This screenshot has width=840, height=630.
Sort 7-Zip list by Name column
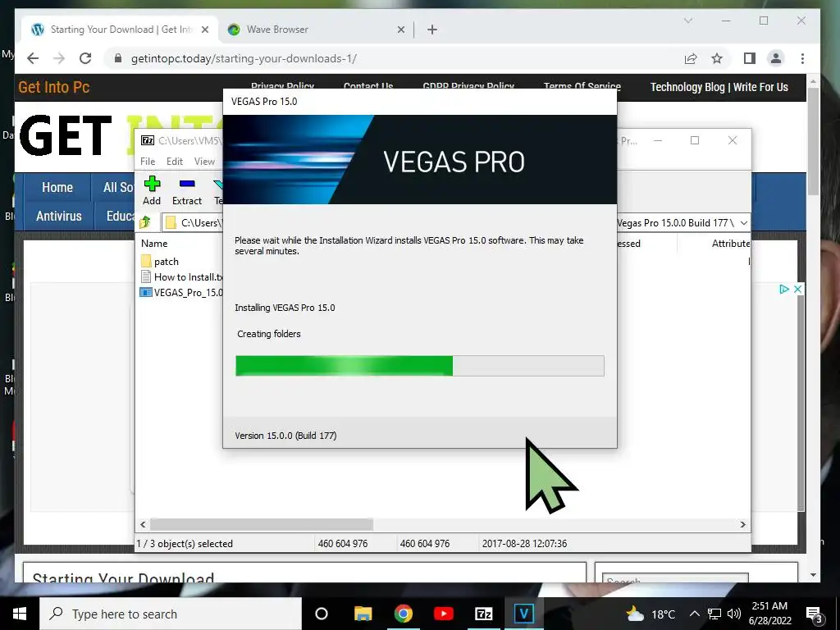point(154,243)
